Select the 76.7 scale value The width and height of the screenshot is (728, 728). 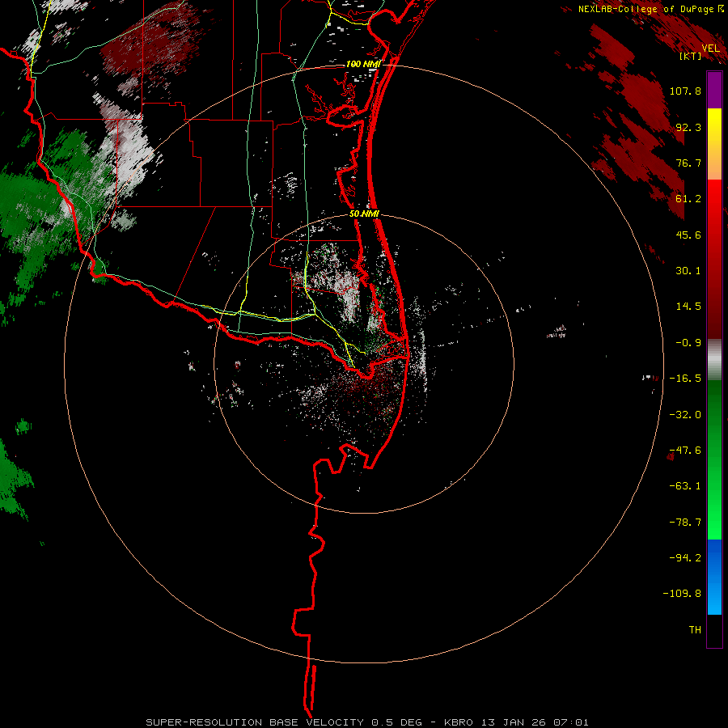click(x=688, y=163)
